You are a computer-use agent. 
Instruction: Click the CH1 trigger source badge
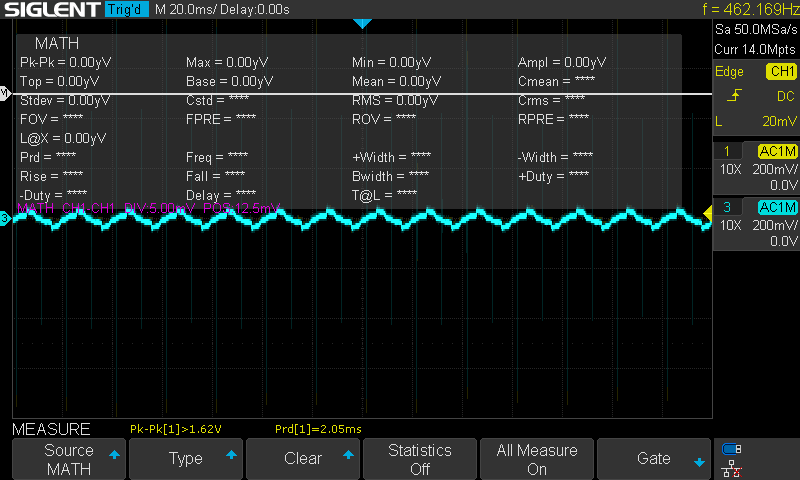pyautogui.click(x=782, y=71)
